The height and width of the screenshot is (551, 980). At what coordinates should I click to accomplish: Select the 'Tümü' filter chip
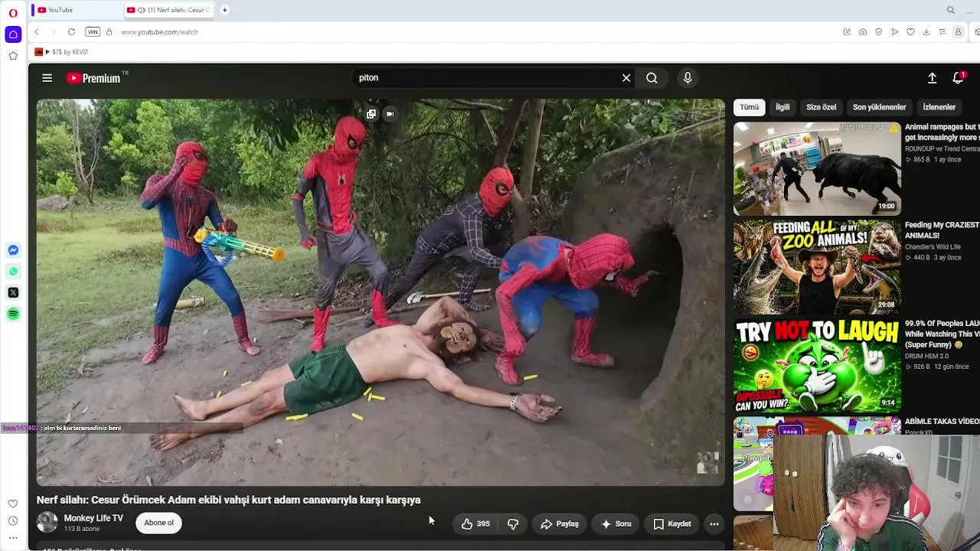[x=749, y=107]
